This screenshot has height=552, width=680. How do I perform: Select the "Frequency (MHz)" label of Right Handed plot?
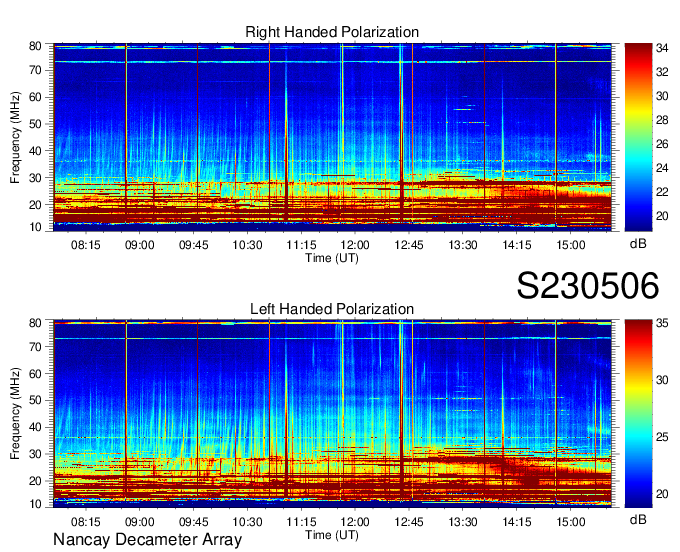coord(15,137)
